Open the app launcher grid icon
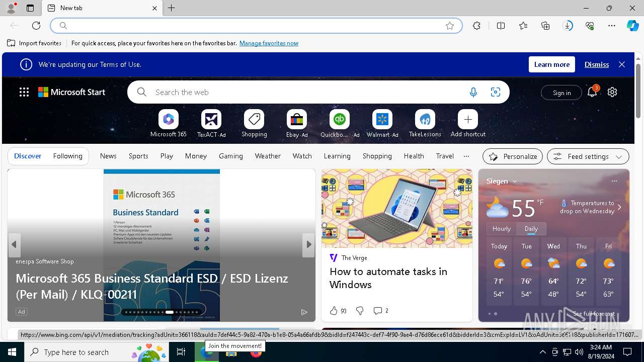 tap(24, 92)
